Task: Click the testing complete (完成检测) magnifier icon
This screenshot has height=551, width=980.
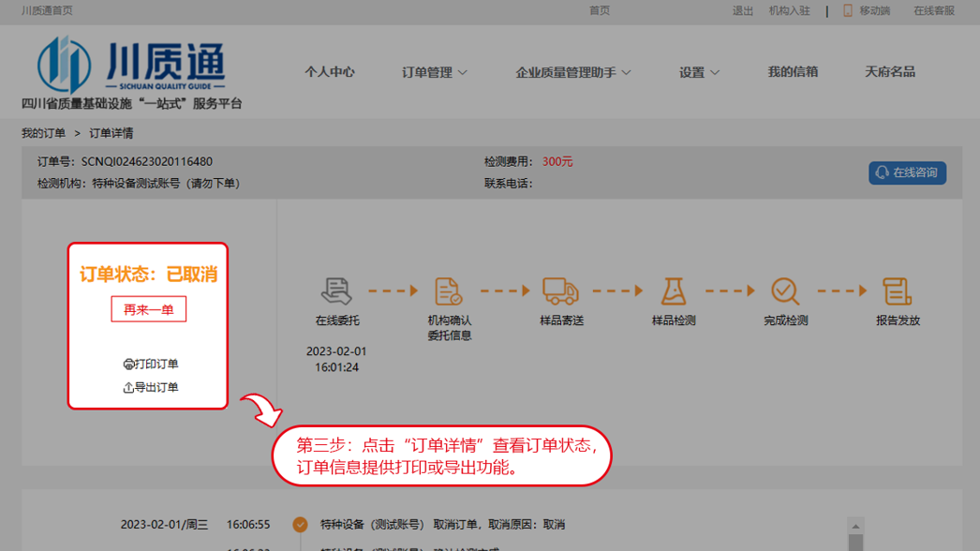Action: (x=785, y=290)
